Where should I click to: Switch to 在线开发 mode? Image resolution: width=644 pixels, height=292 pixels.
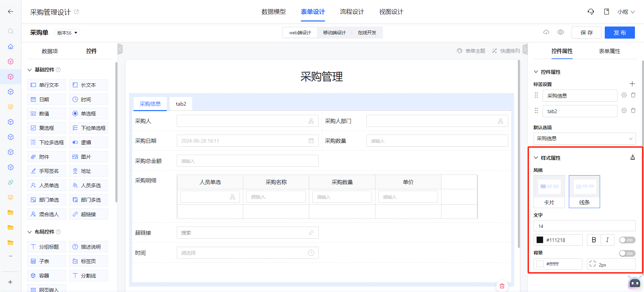(x=367, y=33)
